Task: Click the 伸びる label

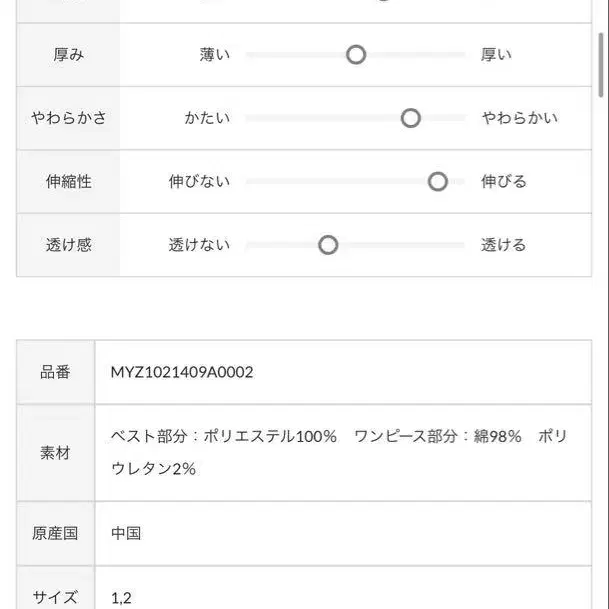Action: click(x=504, y=181)
